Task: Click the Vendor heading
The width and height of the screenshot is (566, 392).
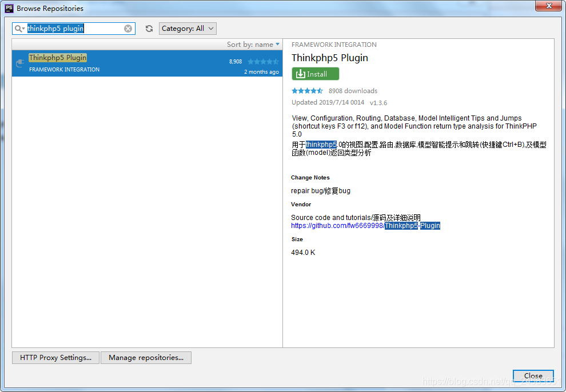Action: [x=301, y=204]
